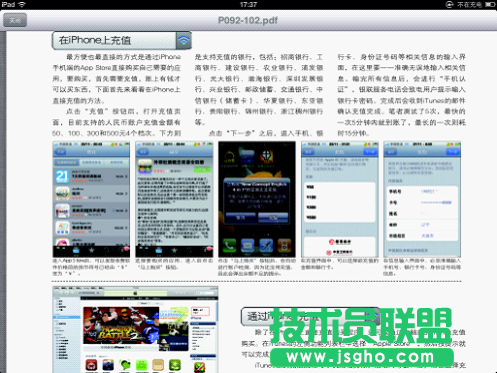Tap the 关闭 button in the top bar
The height and width of the screenshot is (373, 497).
[15, 20]
